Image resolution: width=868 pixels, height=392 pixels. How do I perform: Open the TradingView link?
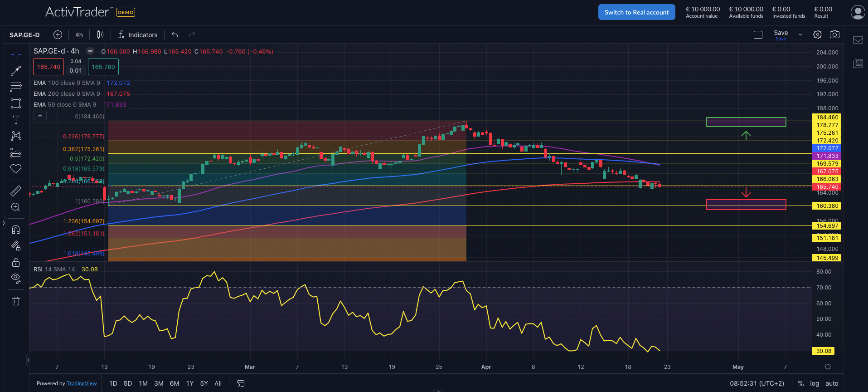tap(82, 383)
